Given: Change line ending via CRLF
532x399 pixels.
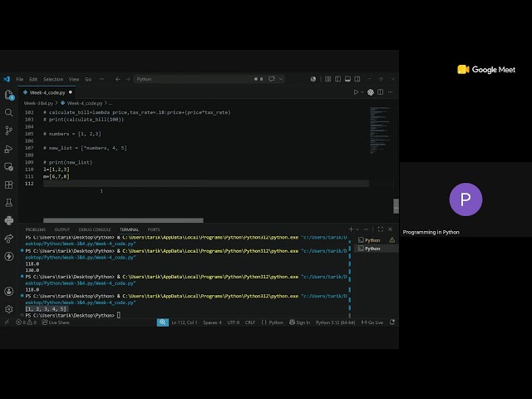Looking at the screenshot, I should (250, 323).
